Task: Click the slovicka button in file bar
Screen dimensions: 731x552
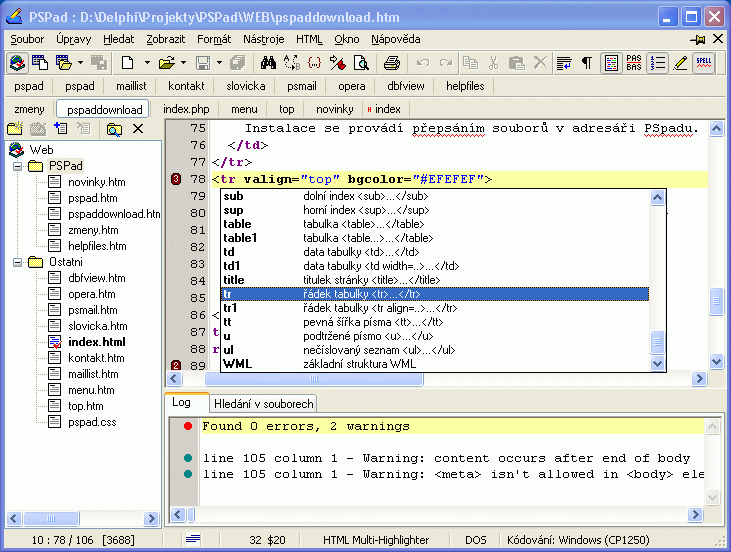Action: (x=246, y=86)
